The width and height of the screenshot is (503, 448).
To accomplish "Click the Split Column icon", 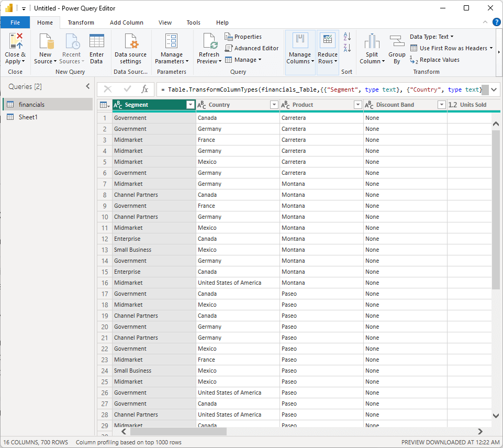I will point(372,41).
